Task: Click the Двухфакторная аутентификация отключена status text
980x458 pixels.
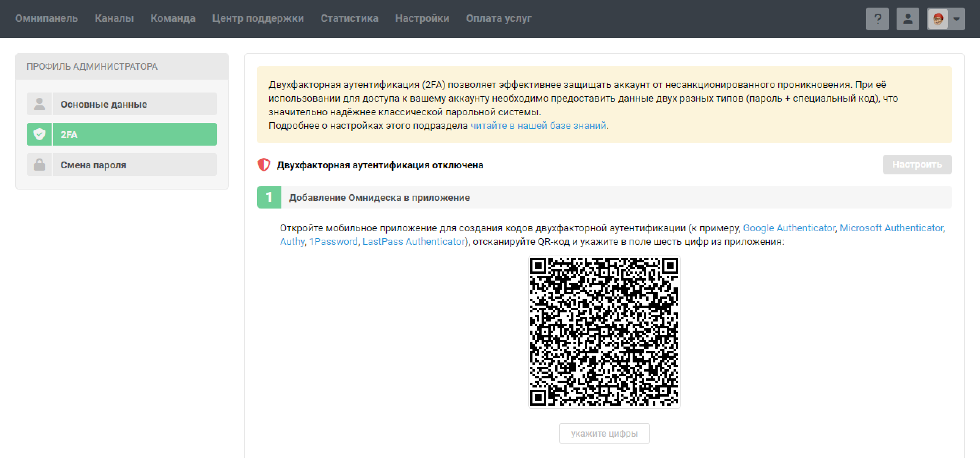Action: pyautogui.click(x=380, y=165)
